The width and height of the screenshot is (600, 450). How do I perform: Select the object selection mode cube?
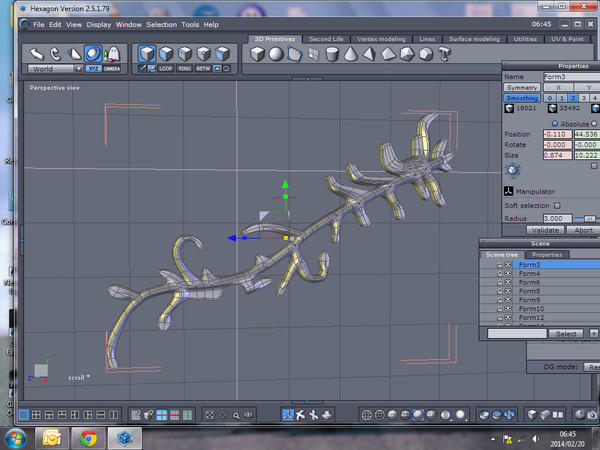click(147, 53)
